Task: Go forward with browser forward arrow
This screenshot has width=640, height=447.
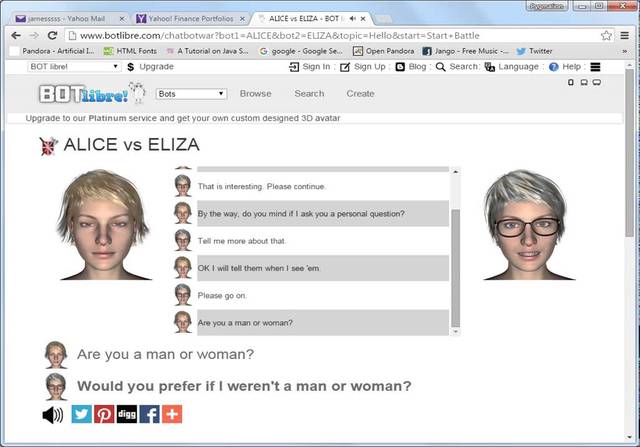Action: [34, 36]
